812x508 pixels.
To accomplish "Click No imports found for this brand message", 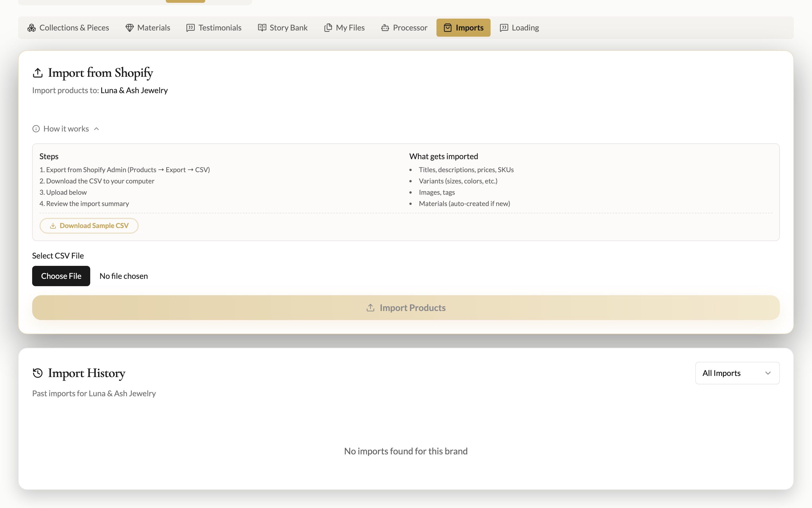I will [406, 451].
